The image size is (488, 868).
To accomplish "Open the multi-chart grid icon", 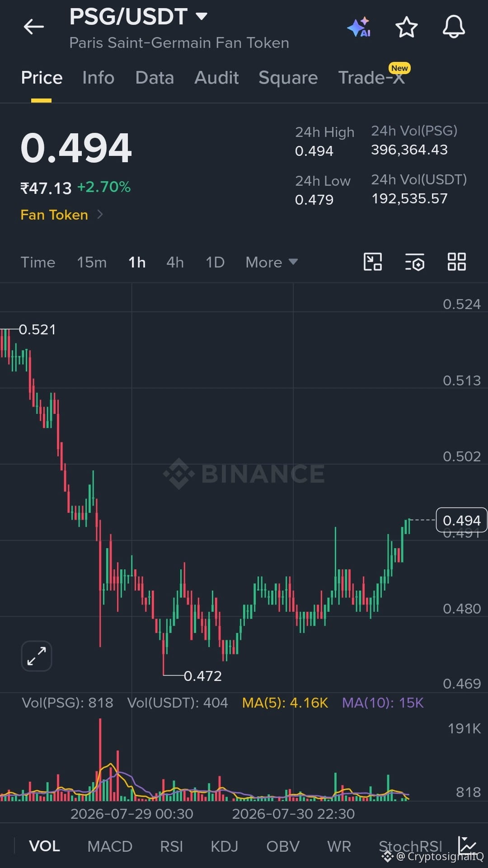I will coord(457,262).
